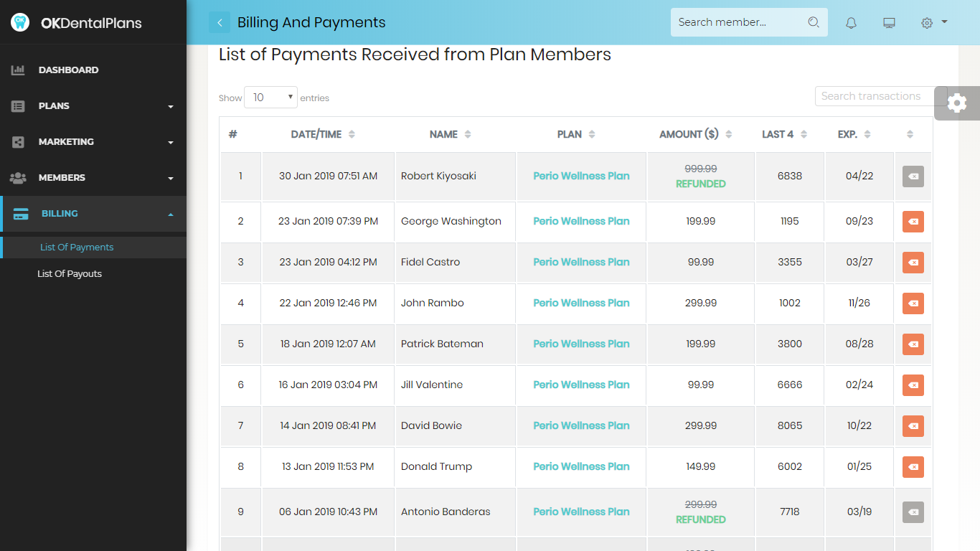This screenshot has width=980, height=551.
Task: Refund George Washington's payment with the orange button
Action: click(x=913, y=222)
